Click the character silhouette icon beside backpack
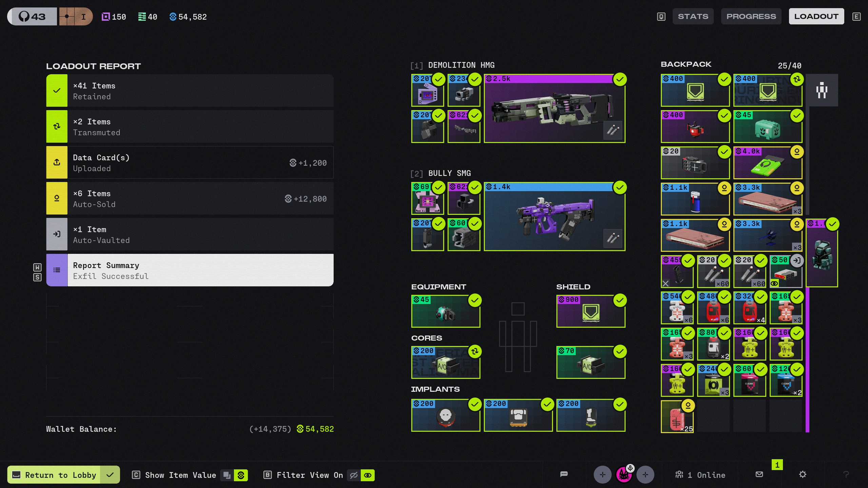Image resolution: width=868 pixels, height=488 pixels. [822, 90]
